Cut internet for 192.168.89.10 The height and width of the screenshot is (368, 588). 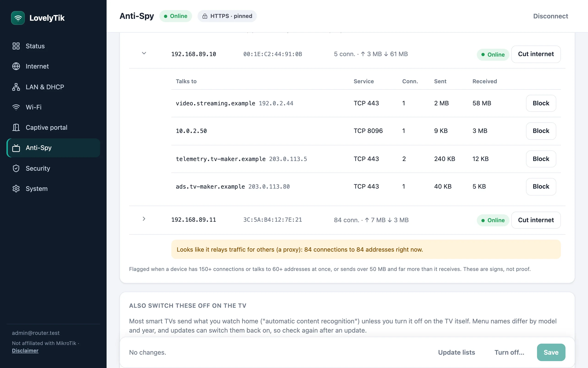click(536, 54)
